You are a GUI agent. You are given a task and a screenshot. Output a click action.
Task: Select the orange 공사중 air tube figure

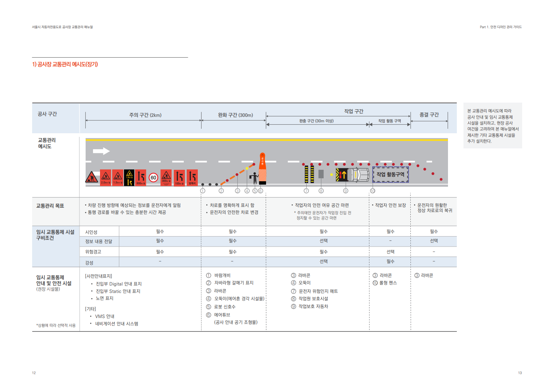point(262,168)
